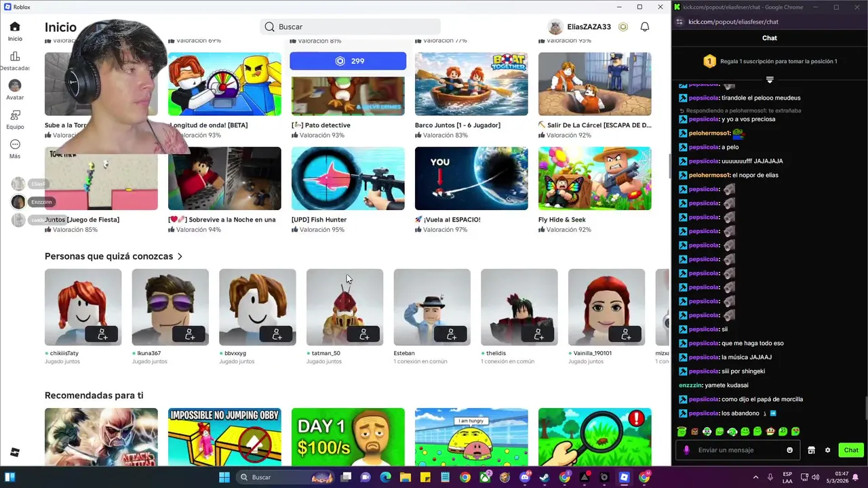Screen dimensions: 868x488
Task: Add tatman_50 as a connection
Action: tap(363, 335)
